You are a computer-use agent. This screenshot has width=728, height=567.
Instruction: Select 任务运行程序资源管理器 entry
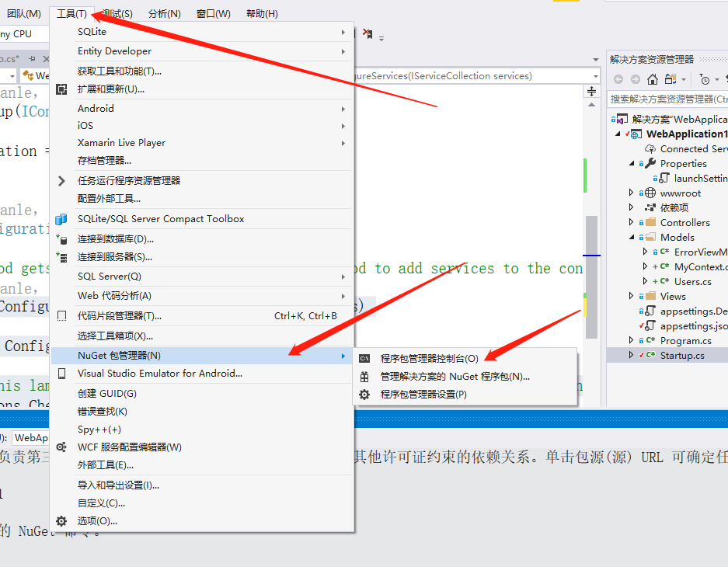point(202,181)
